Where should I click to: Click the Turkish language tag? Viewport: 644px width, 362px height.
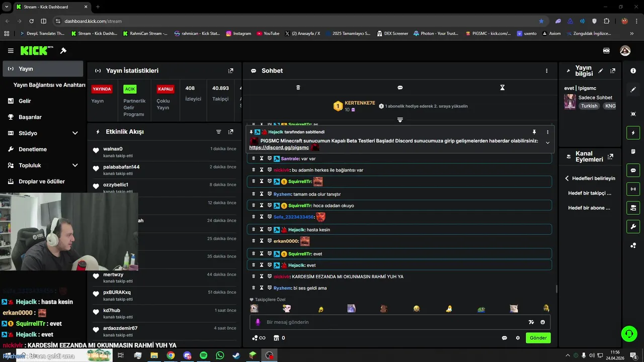(x=589, y=106)
